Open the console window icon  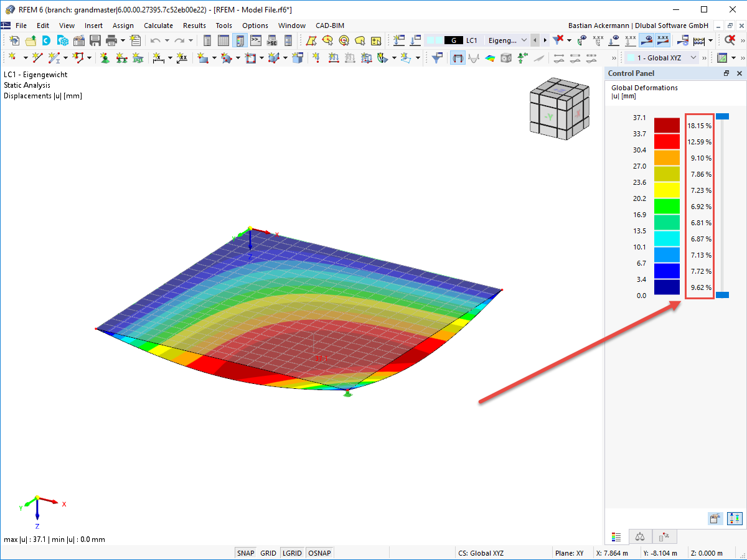coord(256,40)
